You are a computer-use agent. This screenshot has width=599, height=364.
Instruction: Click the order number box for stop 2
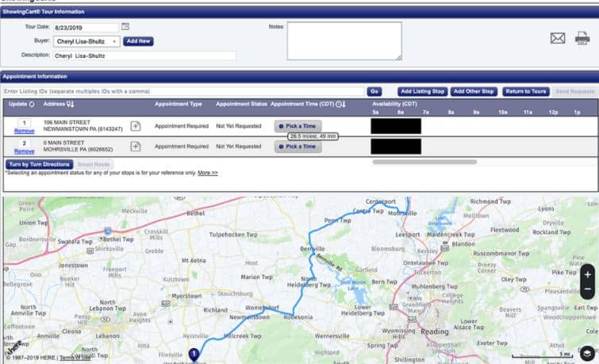coord(24,144)
